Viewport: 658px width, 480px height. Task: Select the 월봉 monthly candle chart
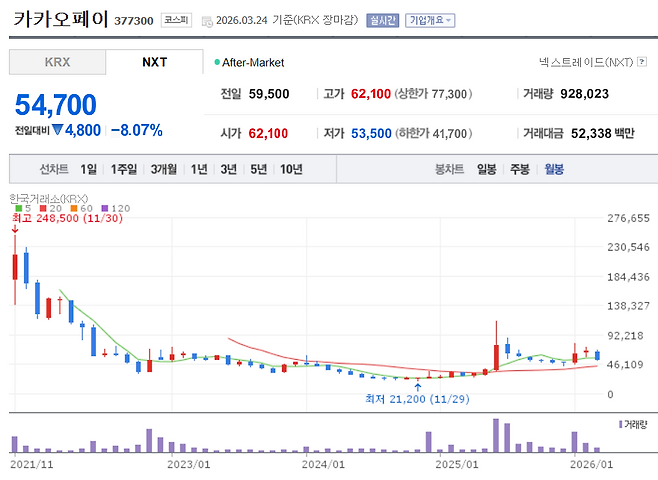553,169
